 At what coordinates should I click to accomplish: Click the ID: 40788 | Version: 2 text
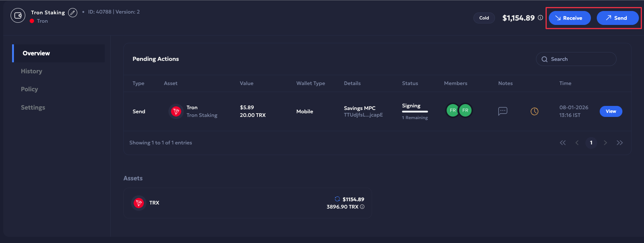(114, 12)
